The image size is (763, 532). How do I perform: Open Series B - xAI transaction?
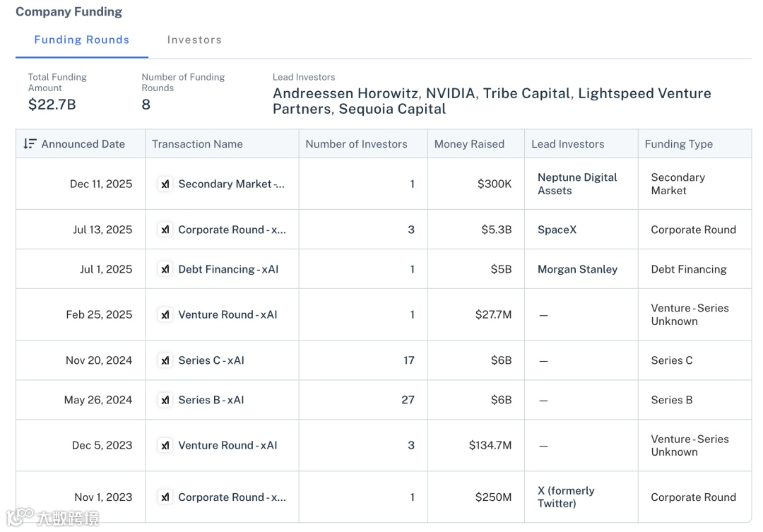point(211,400)
